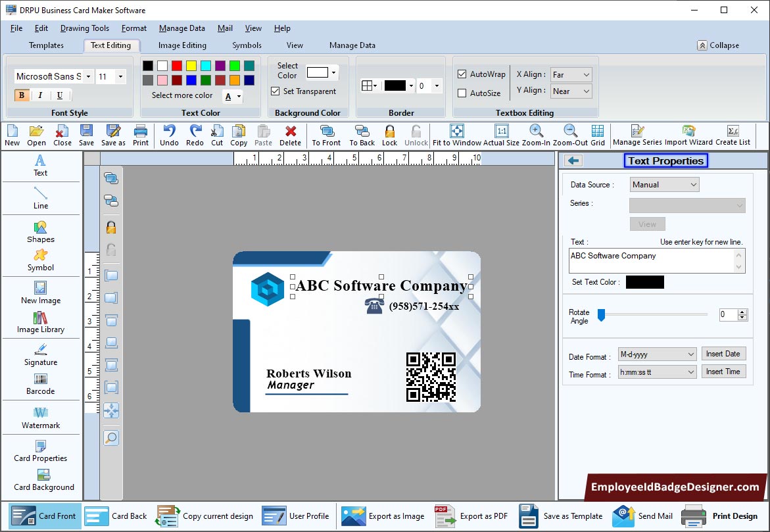Undo the last action
The width and height of the screenshot is (770, 532).
pyautogui.click(x=169, y=135)
